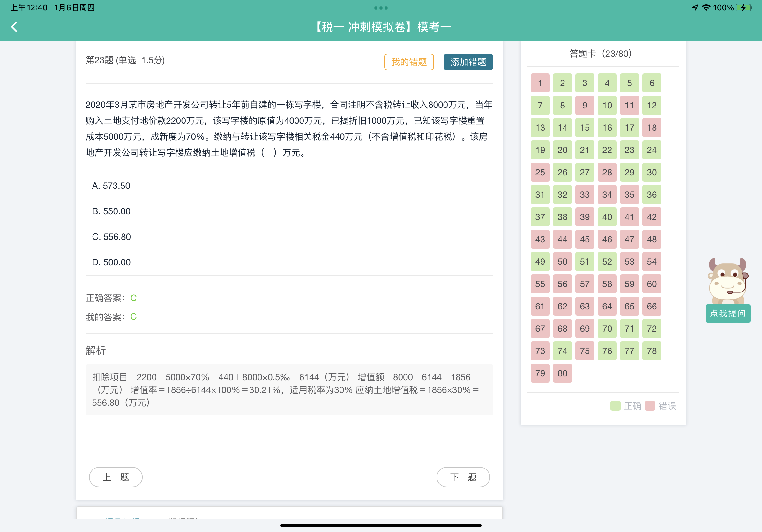Tap the Wi-Fi status icon
The image size is (762, 532).
(x=706, y=8)
